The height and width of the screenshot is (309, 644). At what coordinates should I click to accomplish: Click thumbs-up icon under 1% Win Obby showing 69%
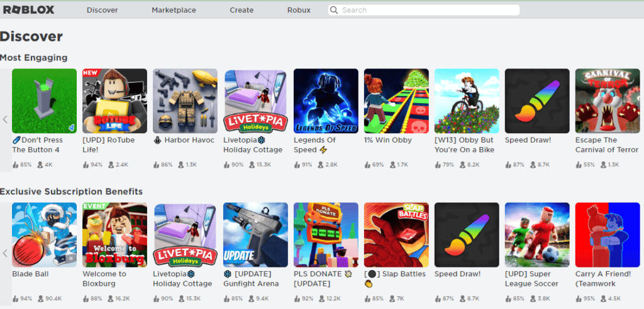point(367,165)
